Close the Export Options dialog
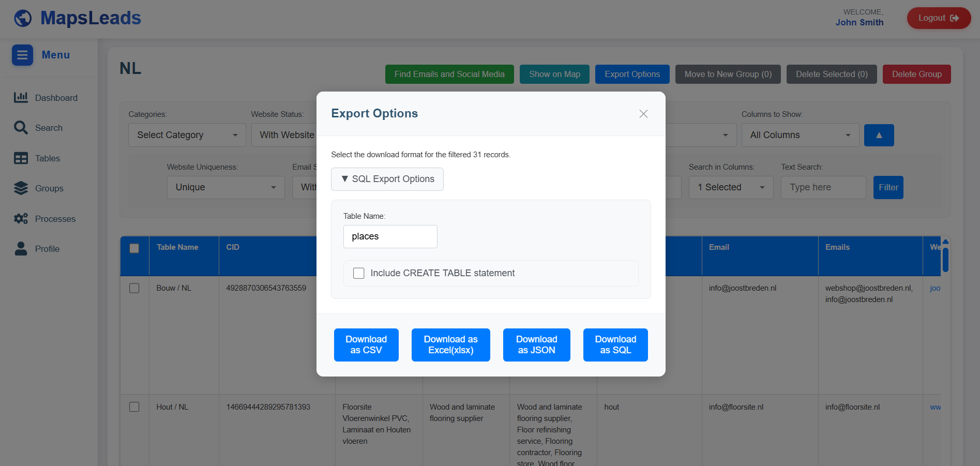Image resolution: width=980 pixels, height=466 pixels. coord(643,114)
